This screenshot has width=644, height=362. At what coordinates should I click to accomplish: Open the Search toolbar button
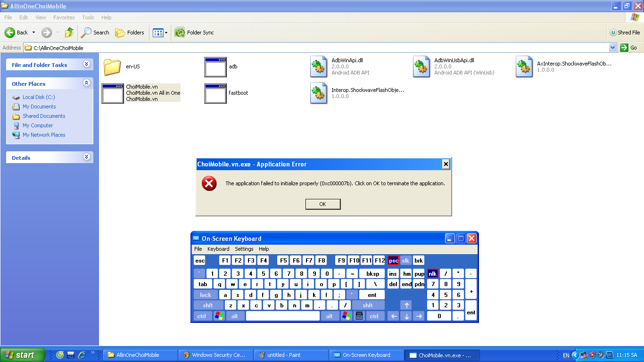tap(95, 33)
